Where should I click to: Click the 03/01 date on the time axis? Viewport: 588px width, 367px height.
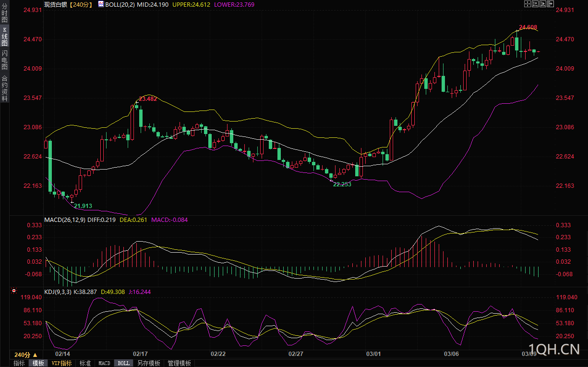373,354
